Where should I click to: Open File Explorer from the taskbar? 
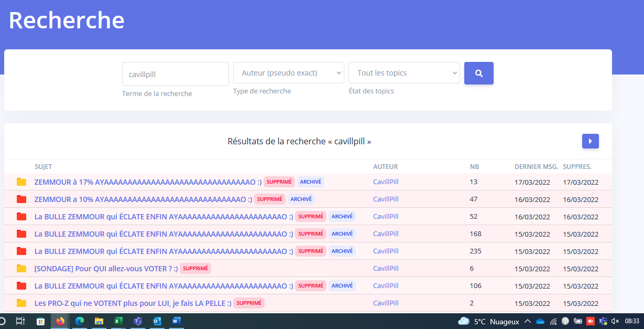pos(99,321)
